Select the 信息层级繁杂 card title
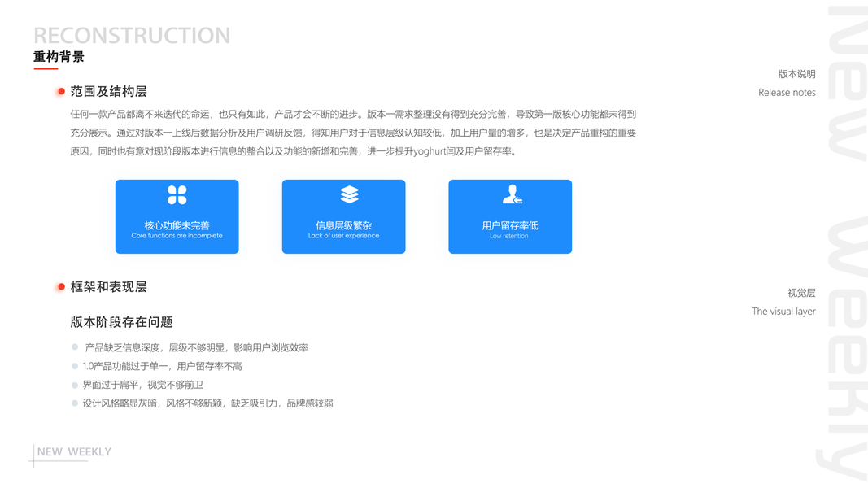 click(x=344, y=225)
